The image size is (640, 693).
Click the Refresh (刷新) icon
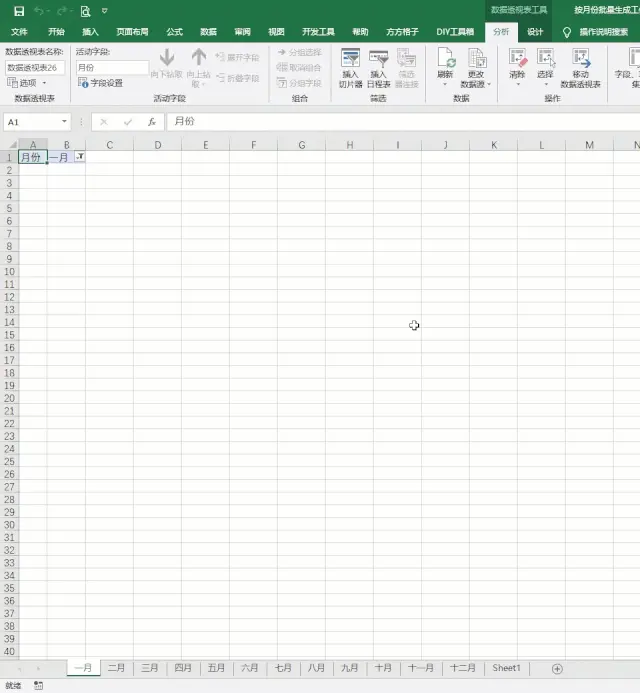pyautogui.click(x=446, y=58)
